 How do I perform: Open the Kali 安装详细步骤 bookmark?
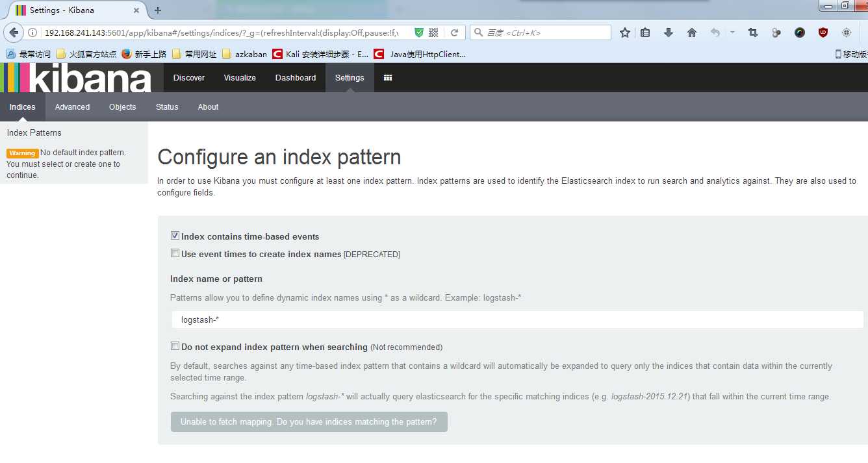click(320, 54)
